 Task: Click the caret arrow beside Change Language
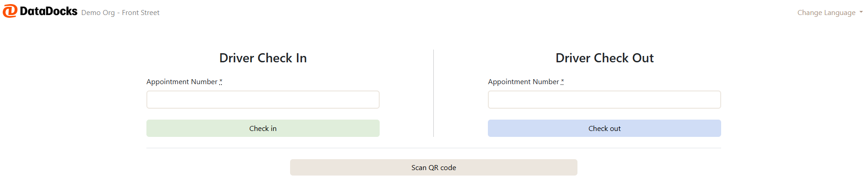(x=861, y=12)
